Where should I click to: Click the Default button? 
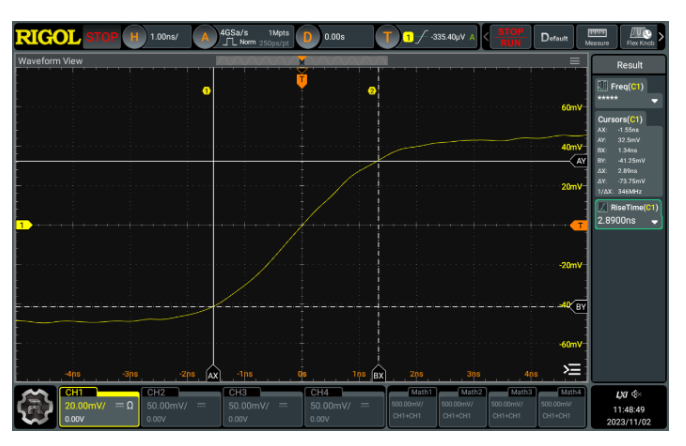[554, 37]
